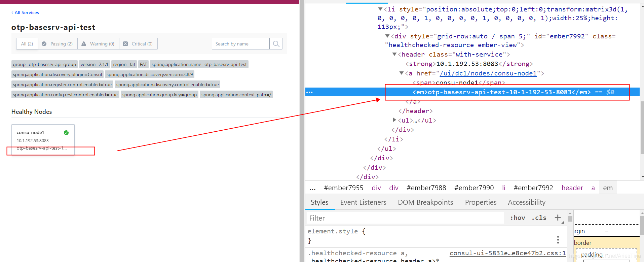644x262 pixels.
Task: Click the three-dots on selected DOM line
Action: coord(310,92)
